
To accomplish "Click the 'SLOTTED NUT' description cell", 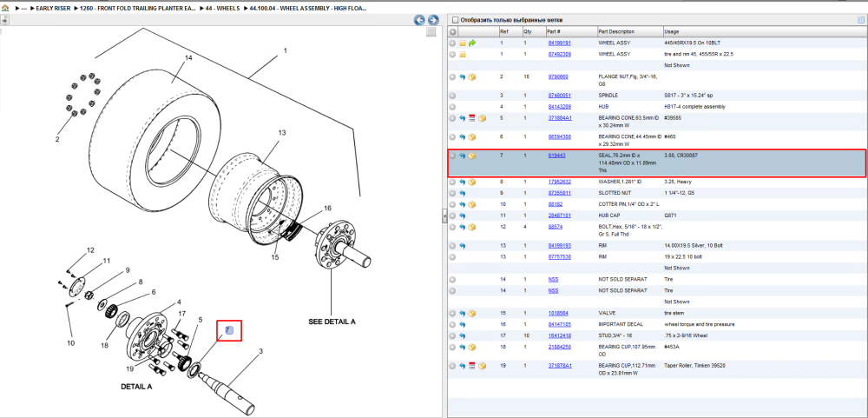I will coord(615,193).
